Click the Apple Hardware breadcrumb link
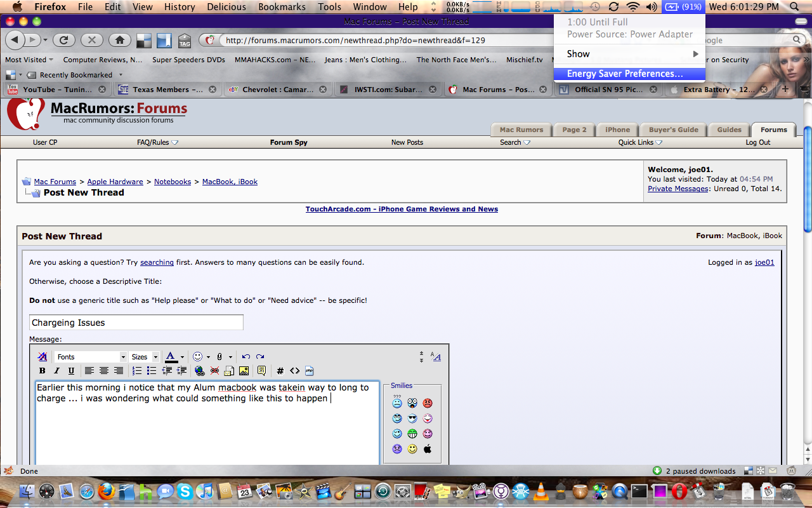The image size is (812, 508). click(115, 182)
